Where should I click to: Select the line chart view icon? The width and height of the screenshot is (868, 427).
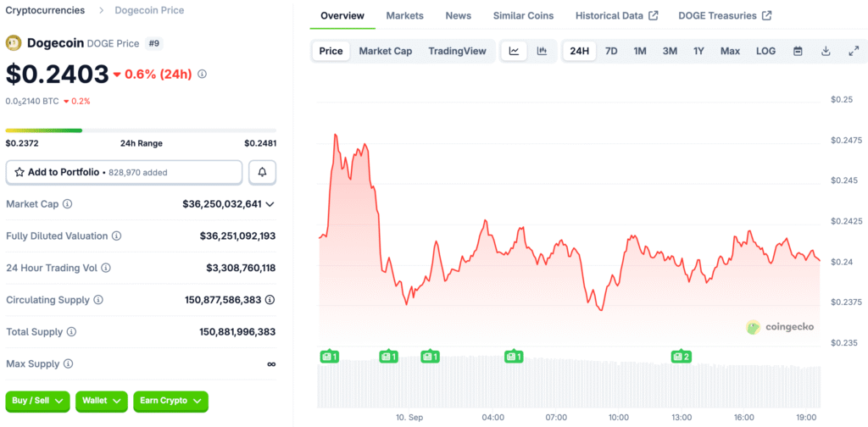point(515,51)
